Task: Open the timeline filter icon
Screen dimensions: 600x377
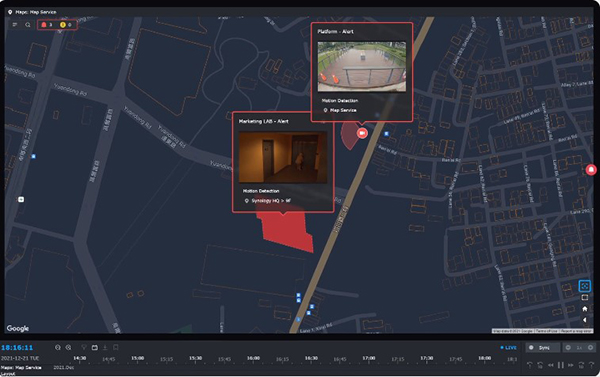Action: point(84,348)
